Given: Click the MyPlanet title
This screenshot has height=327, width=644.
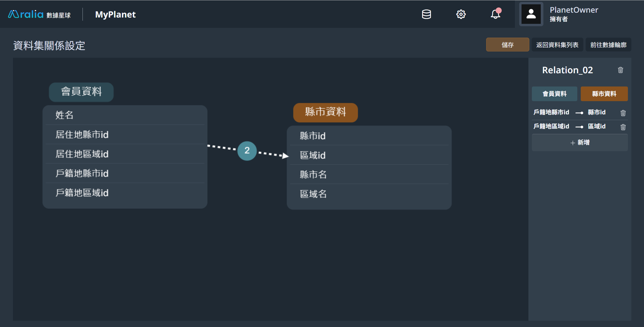Looking at the screenshot, I should [x=115, y=14].
